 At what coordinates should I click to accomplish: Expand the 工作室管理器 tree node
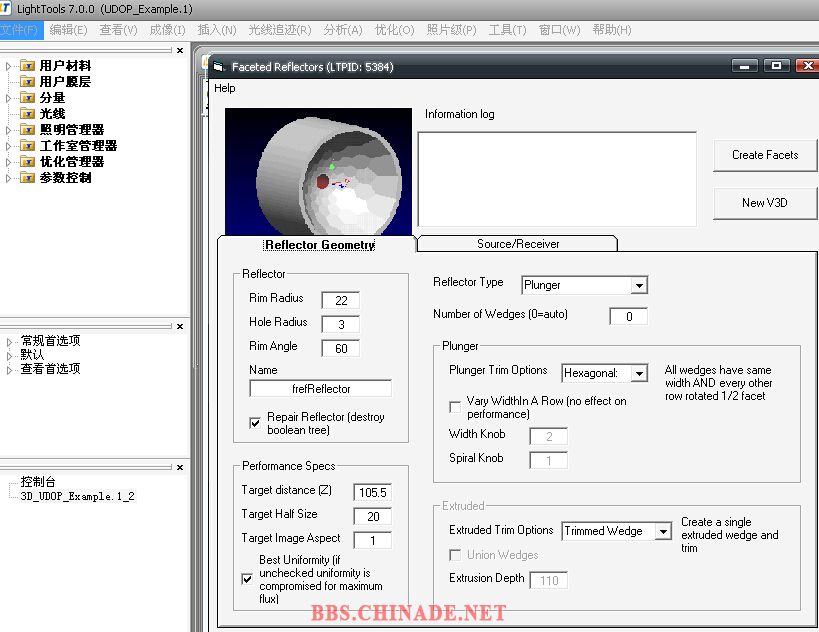pyautogui.click(x=8, y=146)
